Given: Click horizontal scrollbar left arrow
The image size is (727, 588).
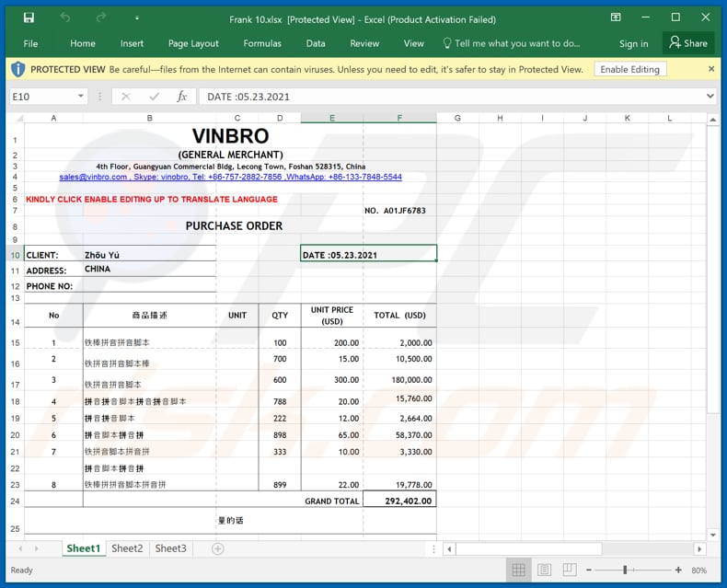Looking at the screenshot, I should coord(449,549).
